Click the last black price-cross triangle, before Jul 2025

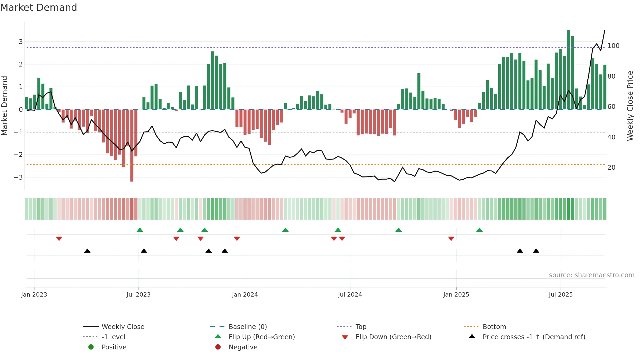pos(536,251)
